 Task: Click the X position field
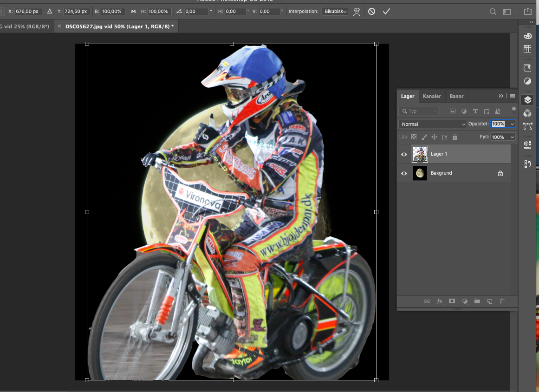28,11
